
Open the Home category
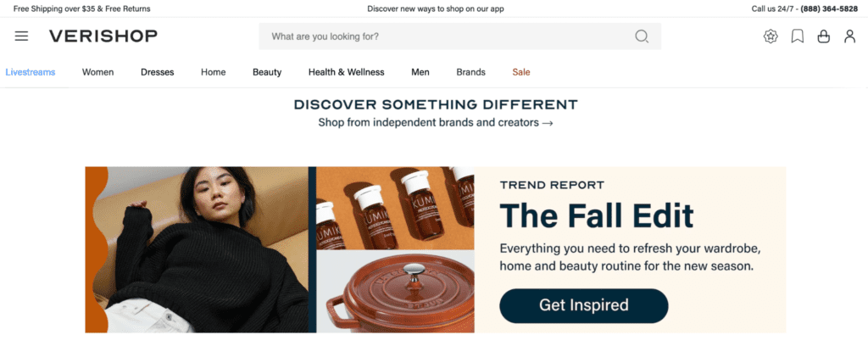[x=213, y=72]
